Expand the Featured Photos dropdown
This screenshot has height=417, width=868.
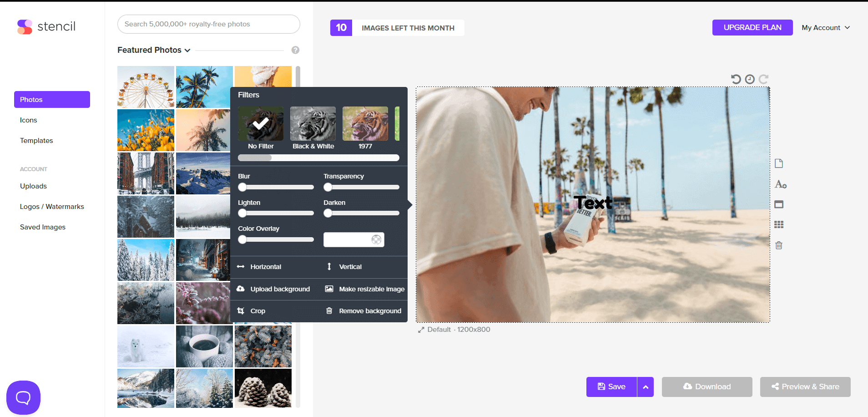click(x=153, y=50)
